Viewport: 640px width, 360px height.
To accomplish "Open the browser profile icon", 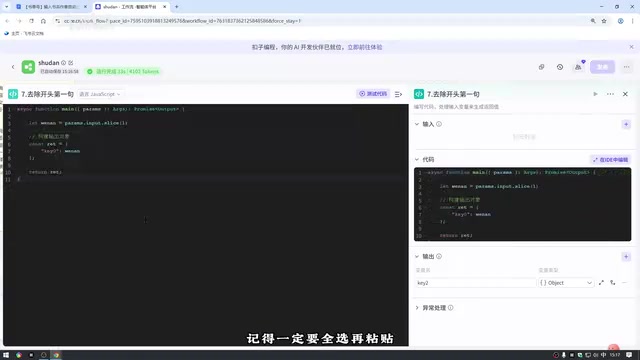I will [x=620, y=21].
